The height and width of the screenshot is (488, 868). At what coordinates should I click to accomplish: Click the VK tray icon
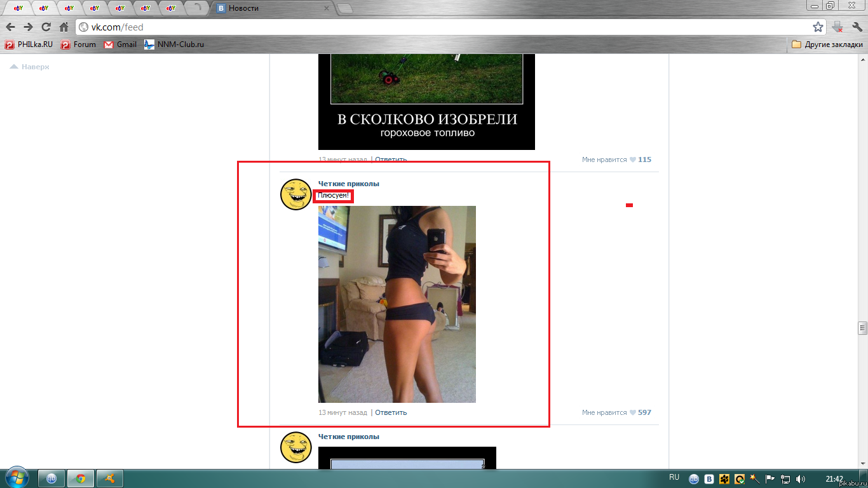coord(709,479)
